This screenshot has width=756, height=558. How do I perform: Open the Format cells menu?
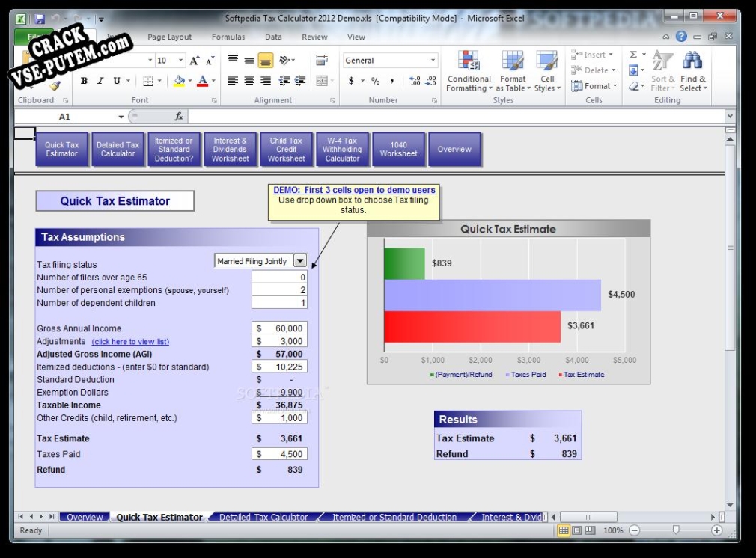click(x=594, y=86)
